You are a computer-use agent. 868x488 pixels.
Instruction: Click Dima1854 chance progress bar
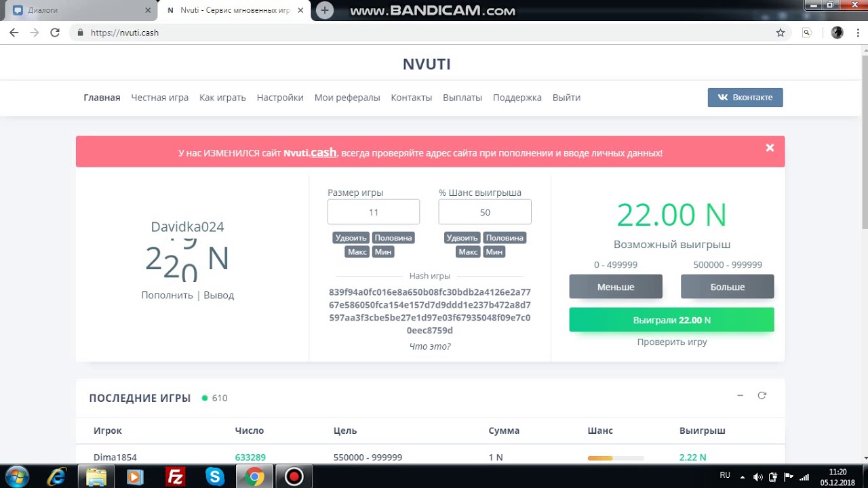pos(616,458)
